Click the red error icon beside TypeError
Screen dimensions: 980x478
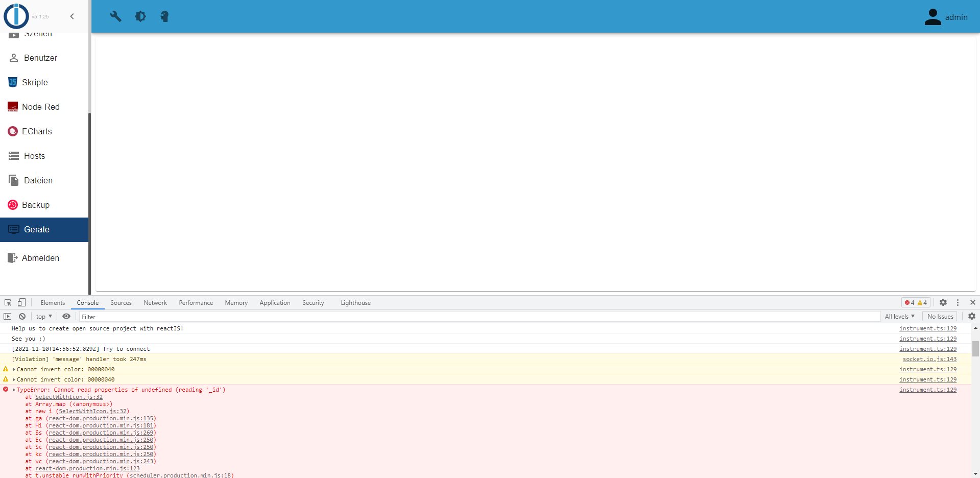[6, 389]
